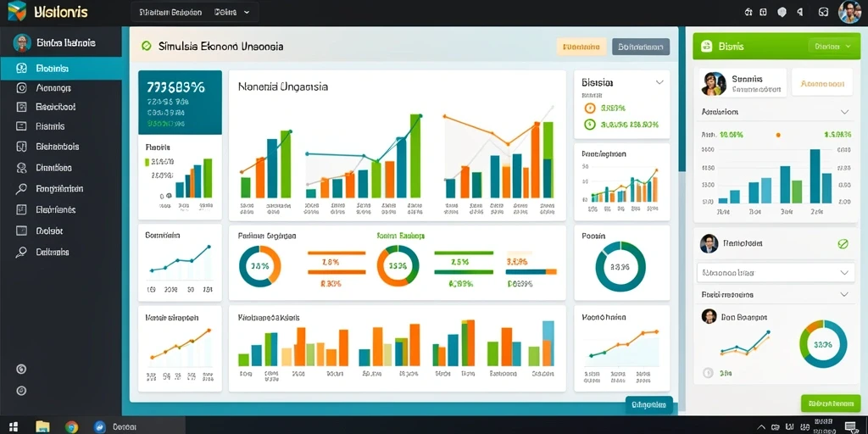Open Chrome from the taskbar
The width and height of the screenshot is (868, 434).
point(71,427)
